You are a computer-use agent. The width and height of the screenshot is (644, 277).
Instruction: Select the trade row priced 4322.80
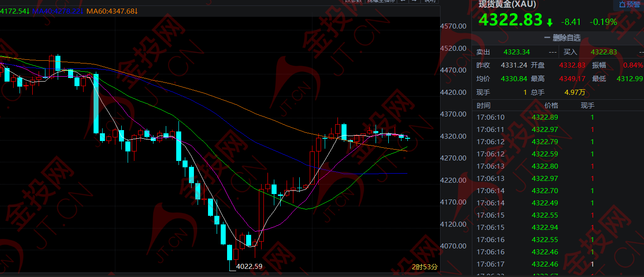[x=558, y=166]
